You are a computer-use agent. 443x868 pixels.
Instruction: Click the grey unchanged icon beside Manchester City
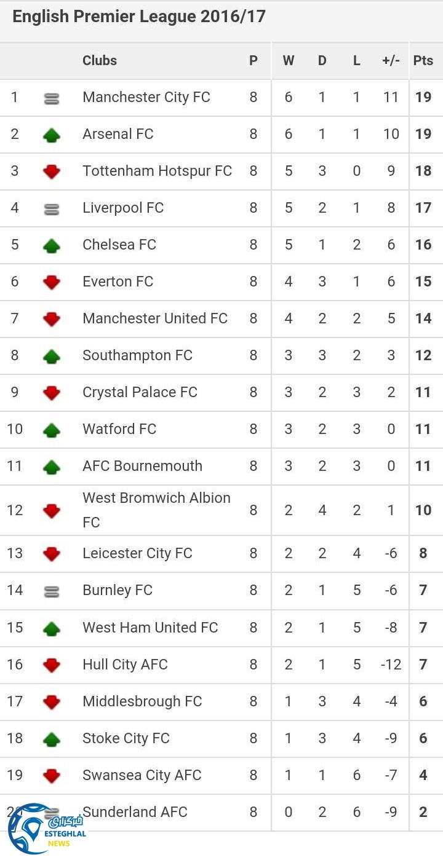pyautogui.click(x=52, y=98)
